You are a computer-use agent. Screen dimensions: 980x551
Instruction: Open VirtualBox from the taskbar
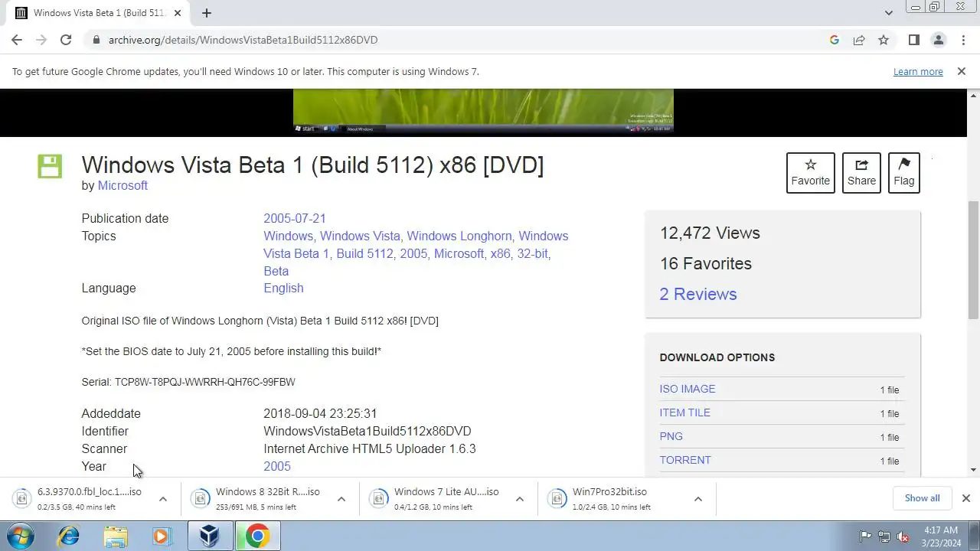[209, 536]
